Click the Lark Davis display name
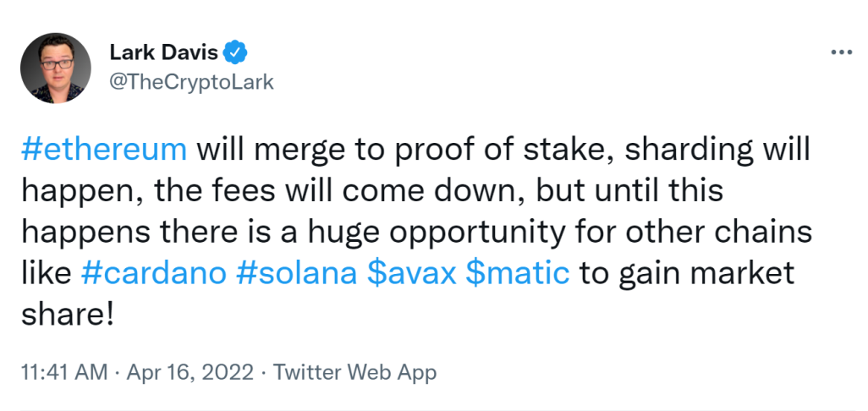 [x=164, y=53]
